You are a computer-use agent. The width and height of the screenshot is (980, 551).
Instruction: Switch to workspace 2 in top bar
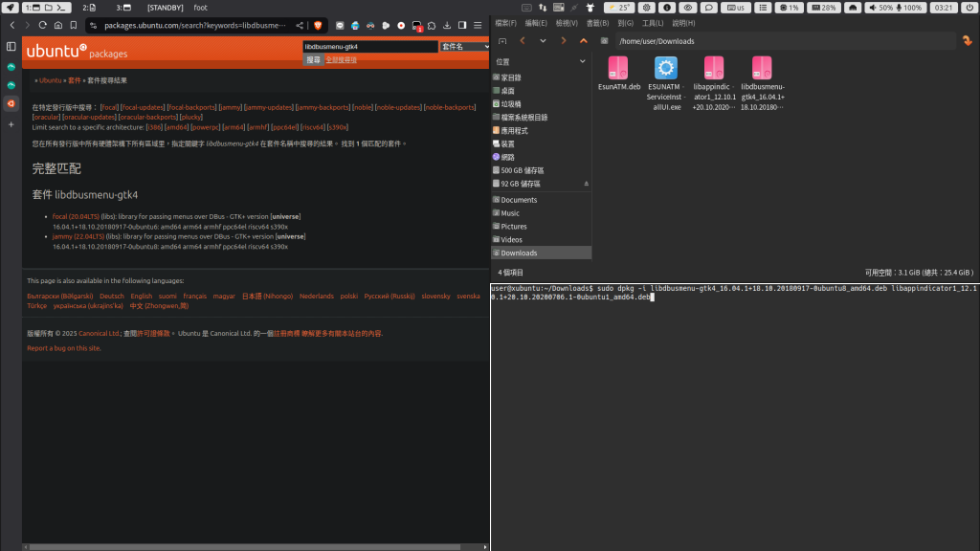click(89, 8)
